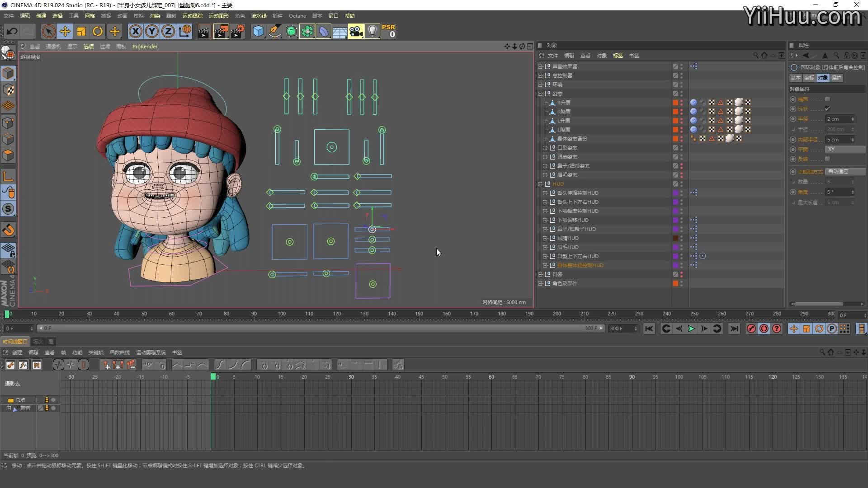
Task: Collapse the 姿态 object group
Action: point(540,94)
